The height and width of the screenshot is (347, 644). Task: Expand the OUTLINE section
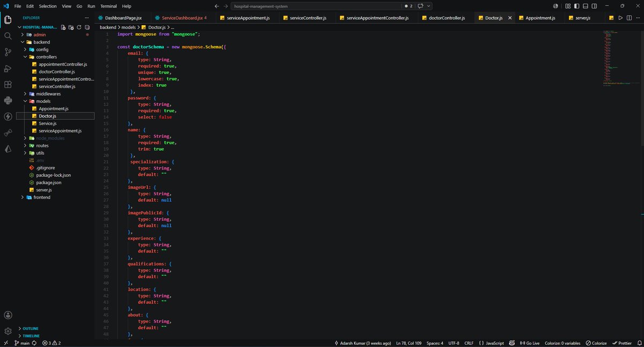[x=55, y=328]
